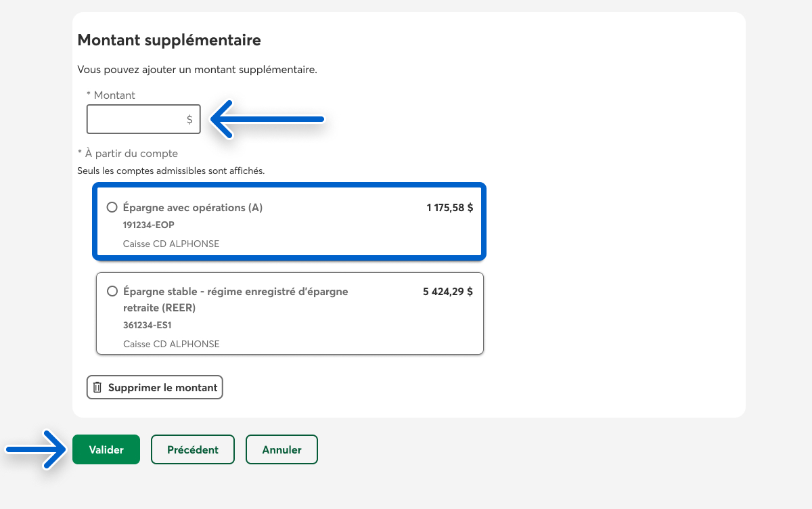Click account number 191234-EOP
The height and width of the screenshot is (509, 812).
(143, 225)
